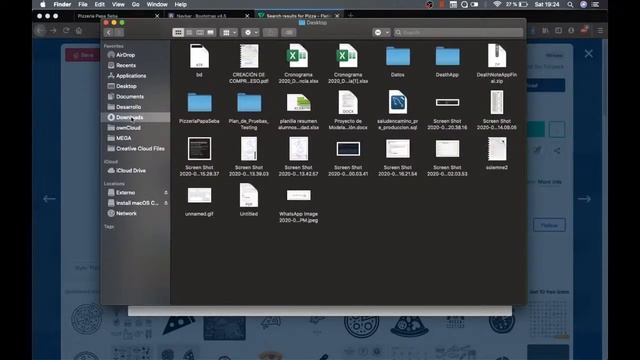
Task: Go back in Finder window
Action: click(109, 32)
